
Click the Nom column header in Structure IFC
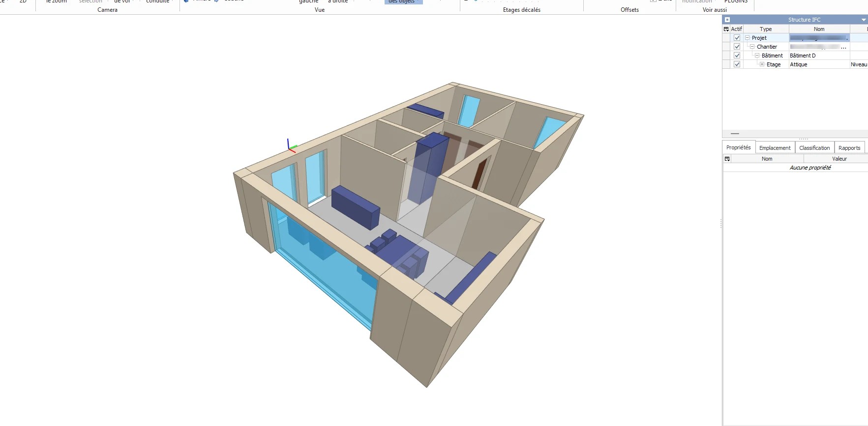[819, 29]
